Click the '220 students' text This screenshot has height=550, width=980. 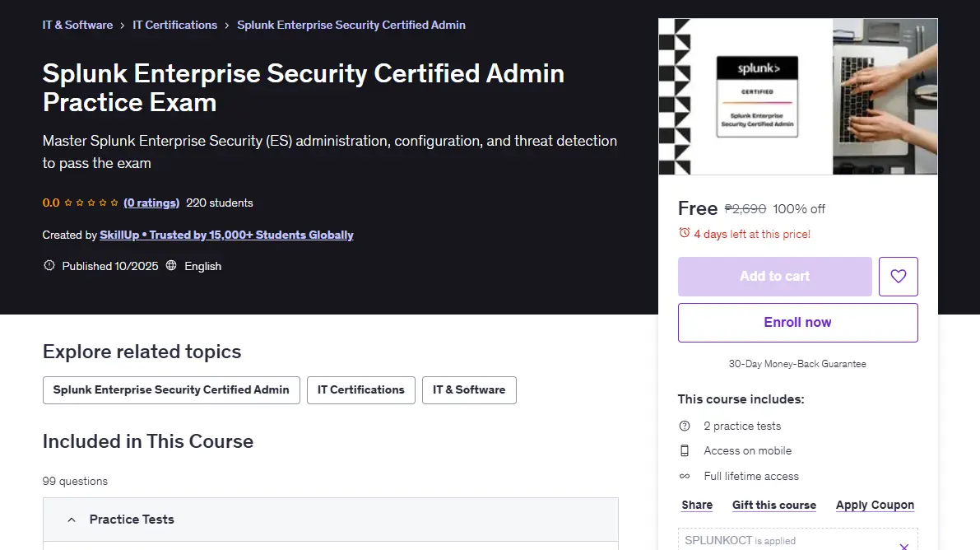(220, 203)
